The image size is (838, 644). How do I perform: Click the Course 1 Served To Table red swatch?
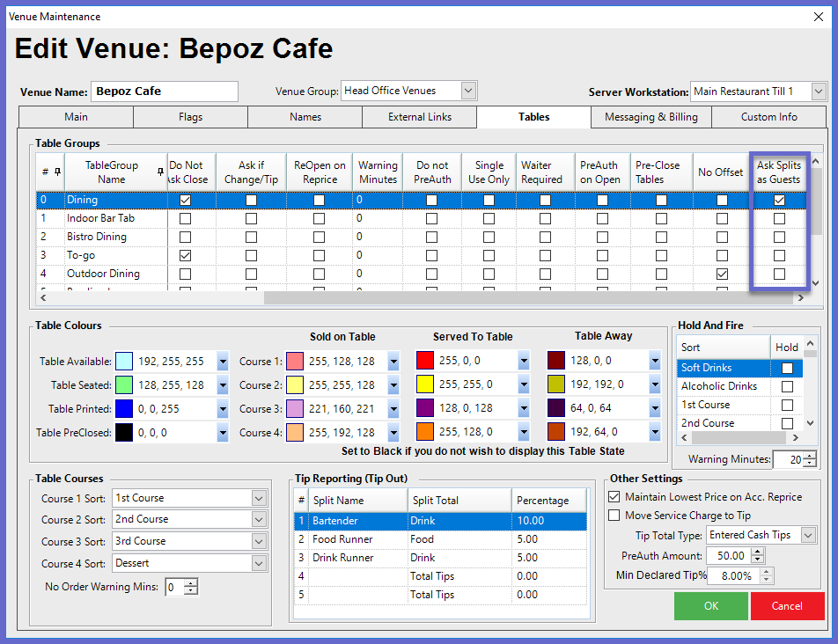tap(425, 361)
